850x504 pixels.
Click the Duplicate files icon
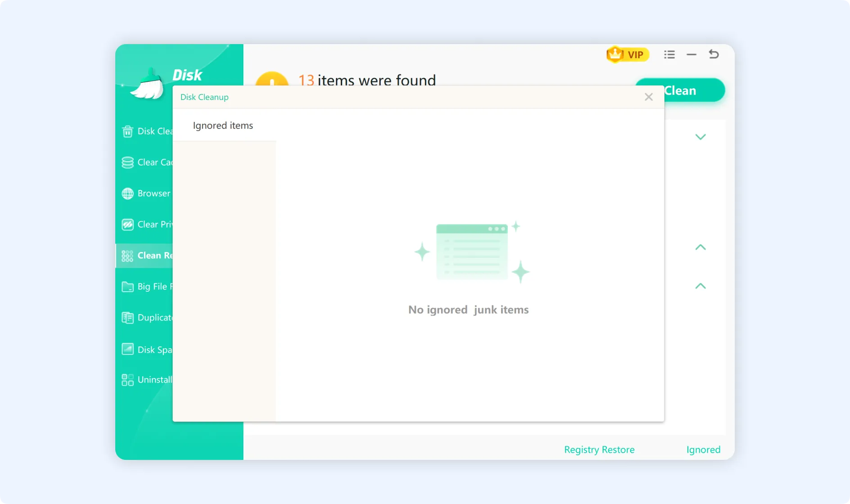click(x=127, y=318)
